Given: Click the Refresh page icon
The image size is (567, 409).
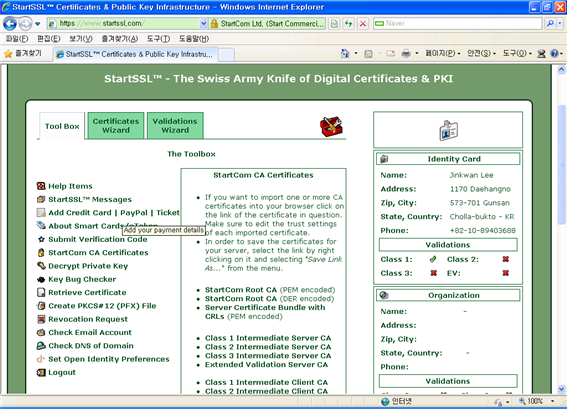Looking at the screenshot, I should coord(348,24).
